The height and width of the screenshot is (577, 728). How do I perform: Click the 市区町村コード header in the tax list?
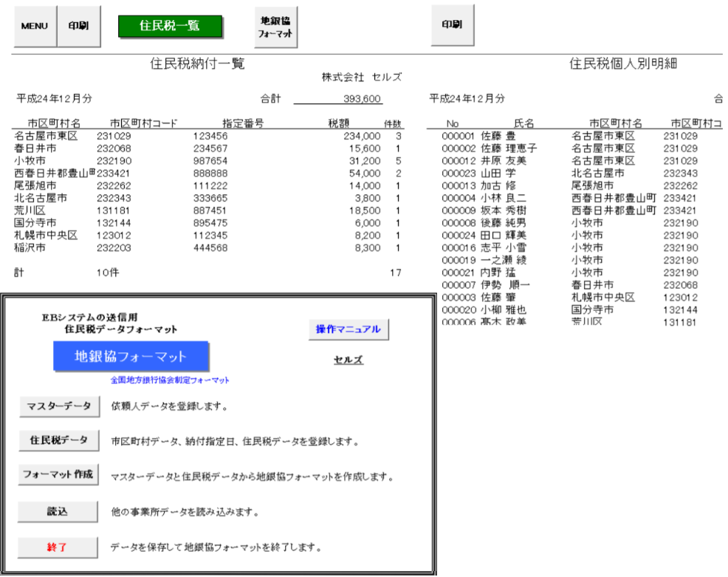[143, 123]
